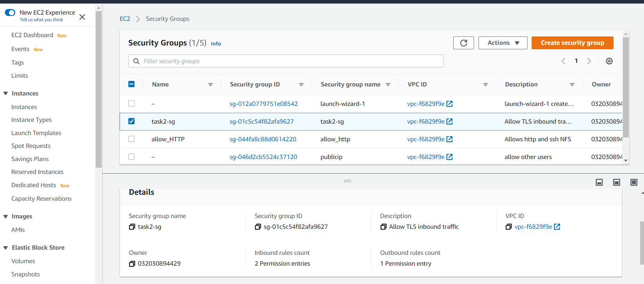644x284 pixels.
Task: Select the allow_HTTP row checkbox
Action: point(131,139)
